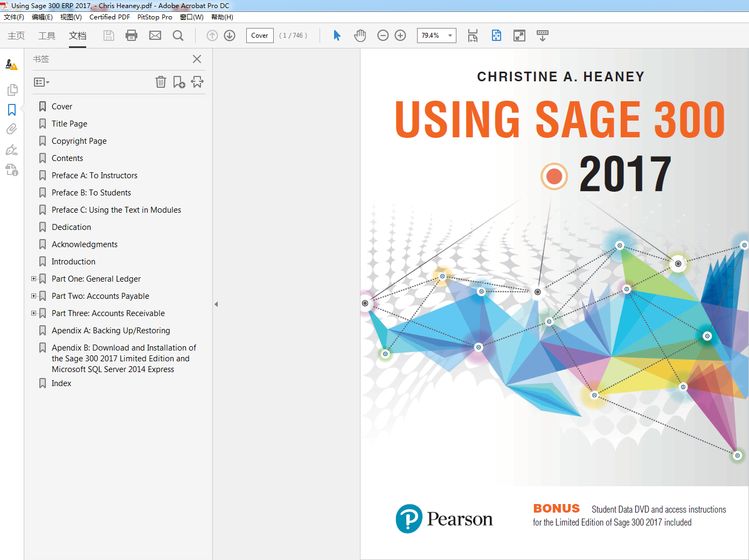Open Apendix B: Download and Installation bookmark
Viewport: 749px width, 560px height.
coord(124,359)
